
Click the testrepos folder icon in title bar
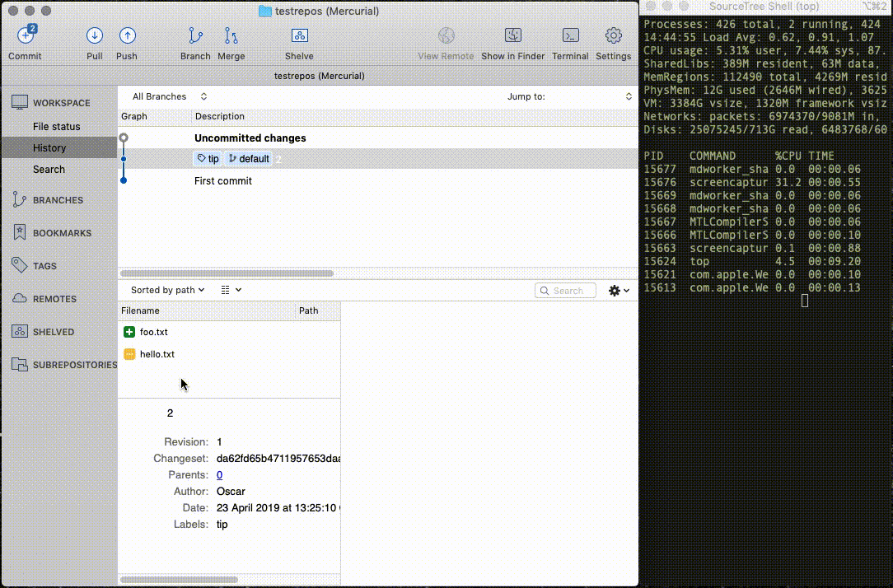264,11
